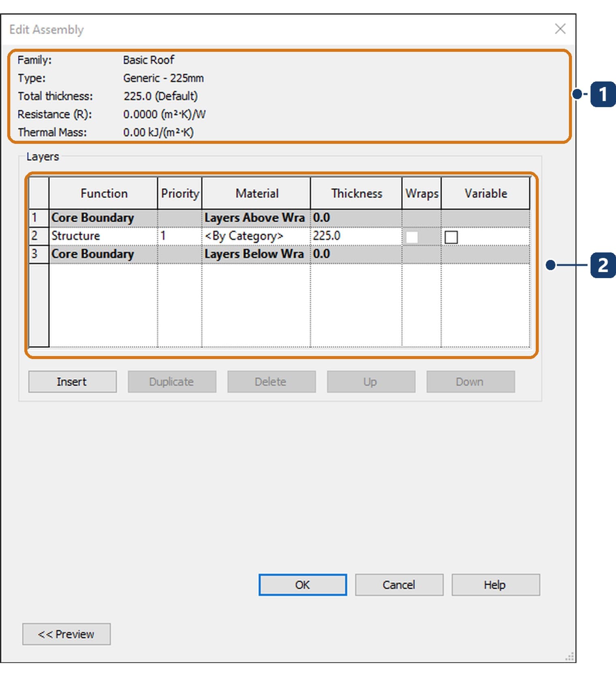Click the Layers Above Wrap cell
This screenshot has height=676, width=616.
click(256, 218)
